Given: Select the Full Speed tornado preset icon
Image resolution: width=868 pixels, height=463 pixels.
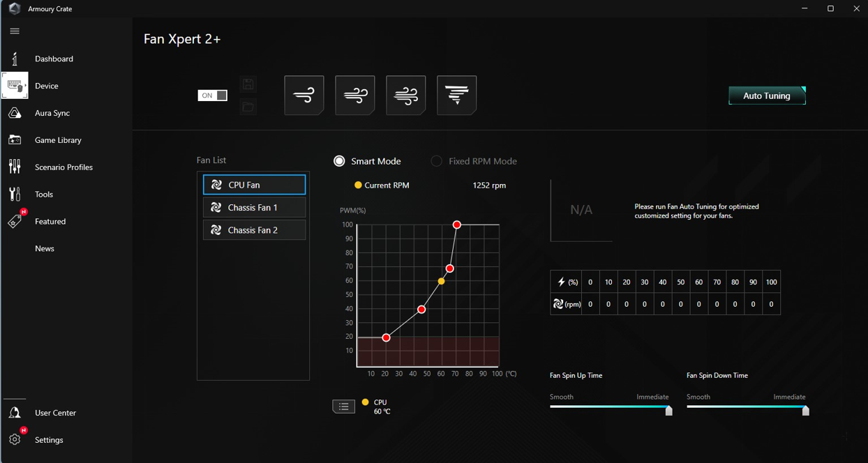Looking at the screenshot, I should click(457, 96).
